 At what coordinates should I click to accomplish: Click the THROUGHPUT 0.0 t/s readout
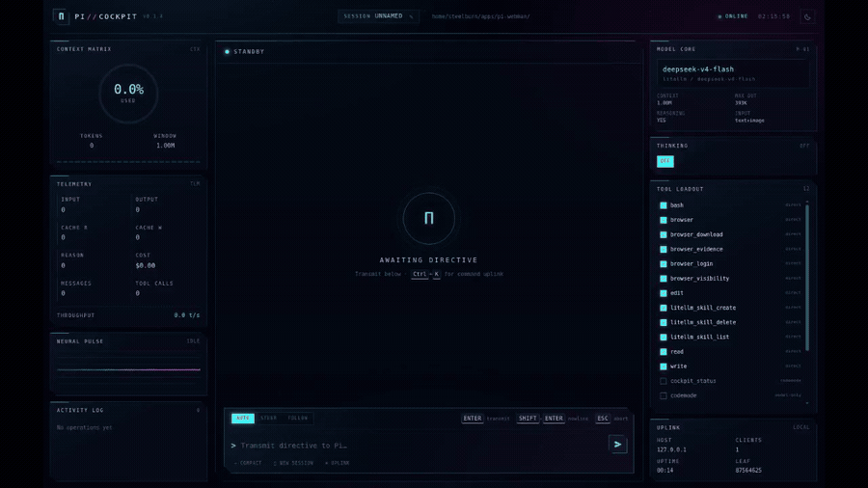tap(186, 315)
